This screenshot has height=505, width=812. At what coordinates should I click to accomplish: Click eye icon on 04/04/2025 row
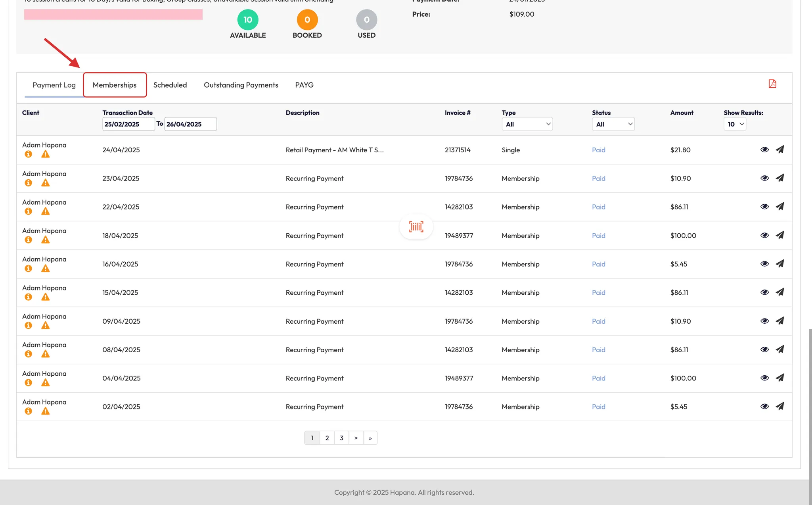[x=764, y=378]
